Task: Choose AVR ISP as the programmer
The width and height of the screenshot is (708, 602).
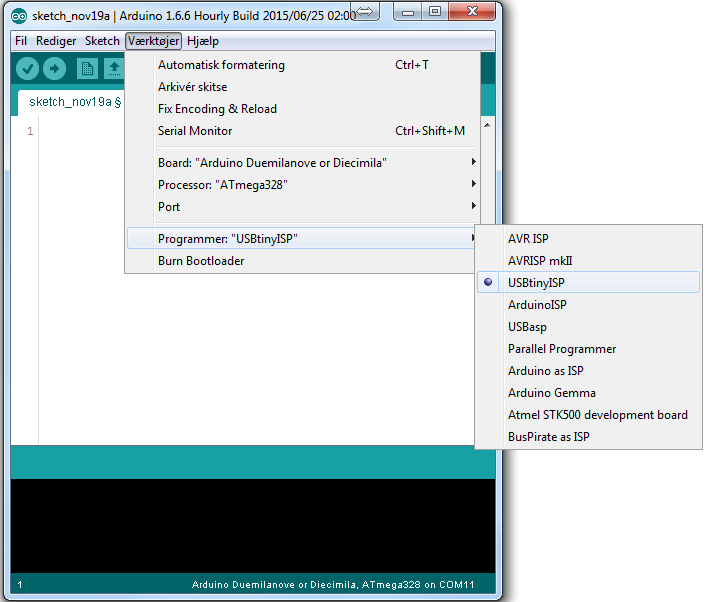Action: (527, 239)
